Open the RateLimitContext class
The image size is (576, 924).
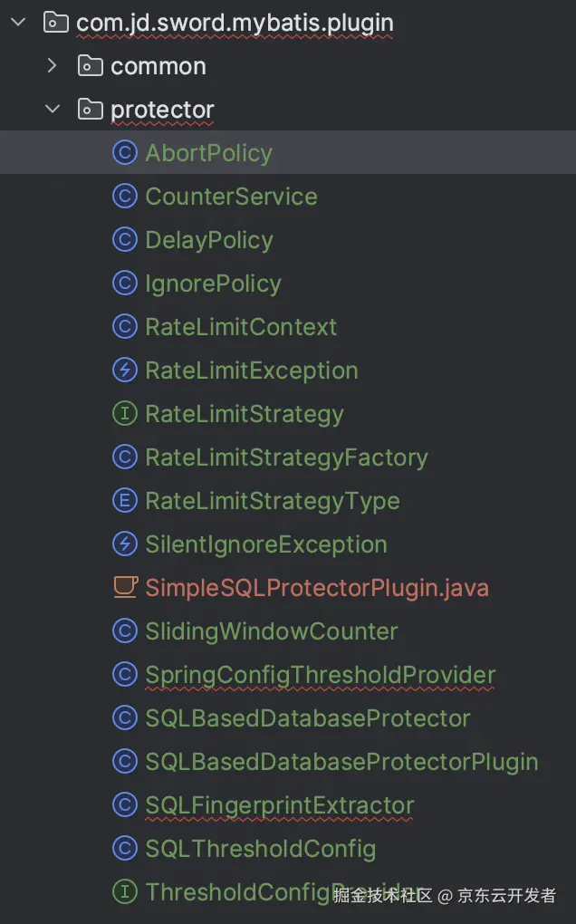pyautogui.click(x=241, y=327)
